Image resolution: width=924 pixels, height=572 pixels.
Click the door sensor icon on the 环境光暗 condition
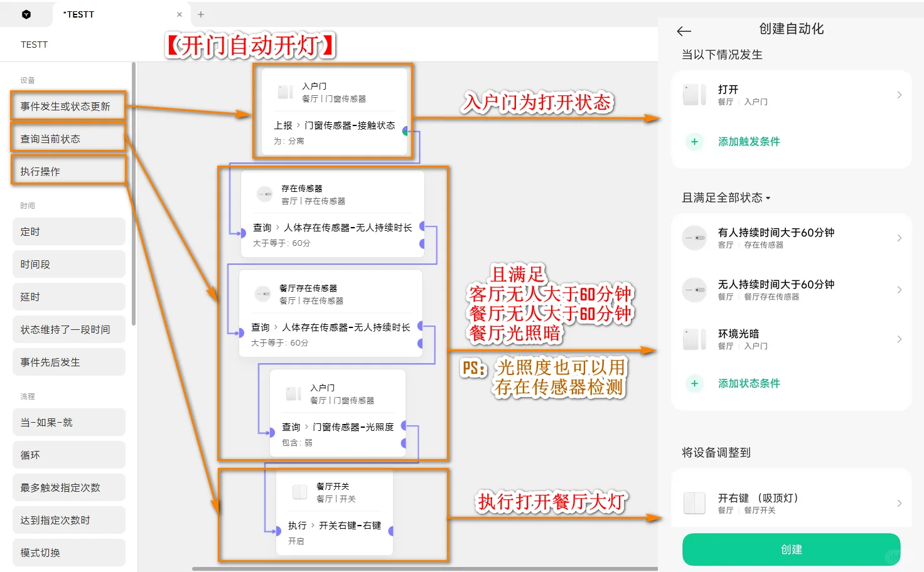[694, 339]
